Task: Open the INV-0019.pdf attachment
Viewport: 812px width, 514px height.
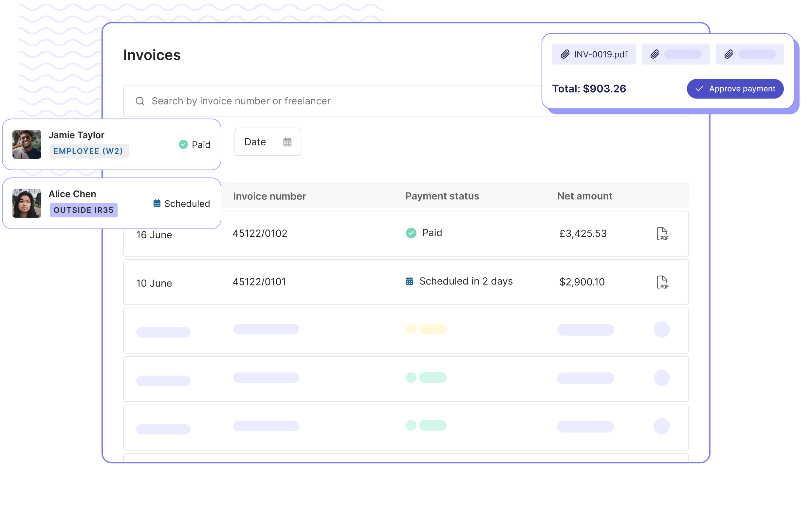Action: (600, 54)
